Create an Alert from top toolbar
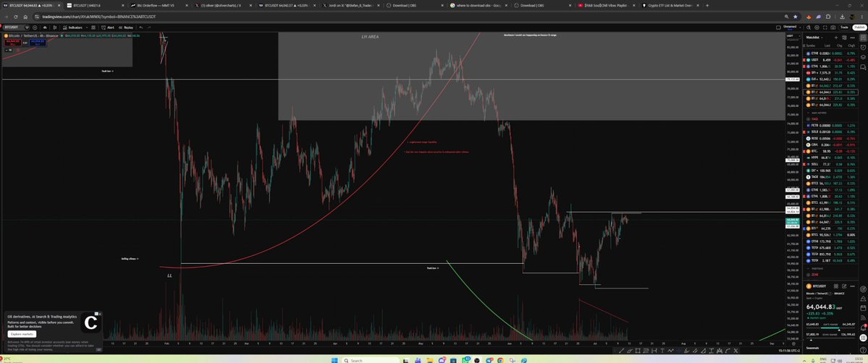The height and width of the screenshot is (363, 868). tap(108, 27)
